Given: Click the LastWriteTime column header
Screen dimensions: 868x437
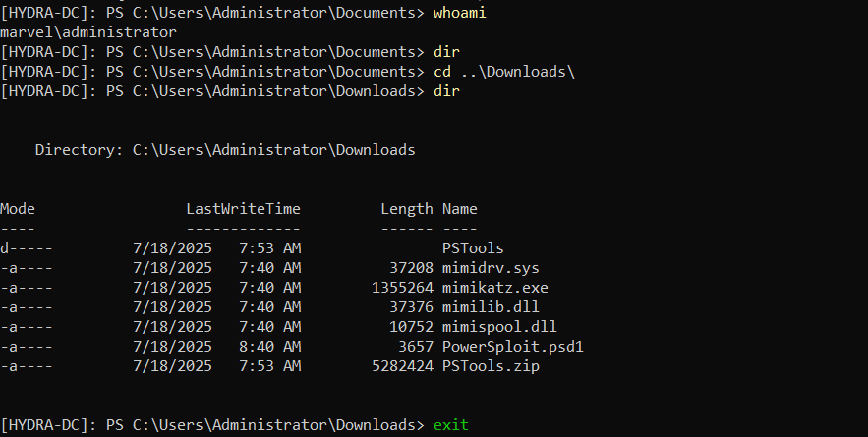Looking at the screenshot, I should point(243,209).
